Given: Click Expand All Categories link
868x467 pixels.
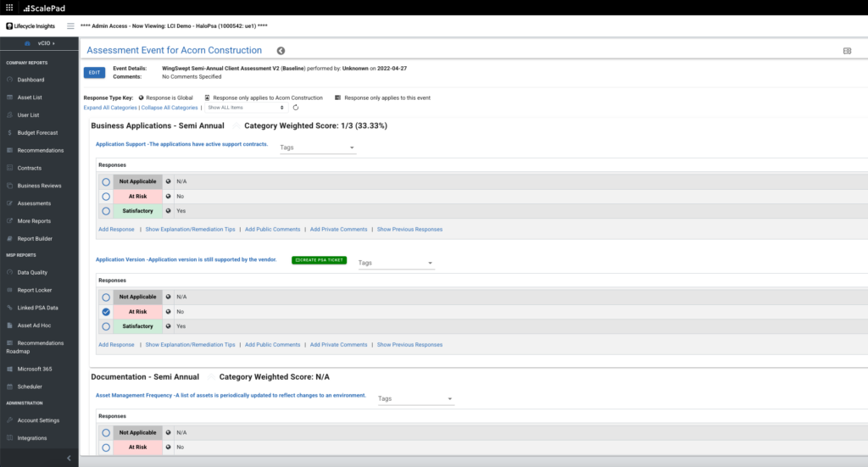Looking at the screenshot, I should click(110, 108).
